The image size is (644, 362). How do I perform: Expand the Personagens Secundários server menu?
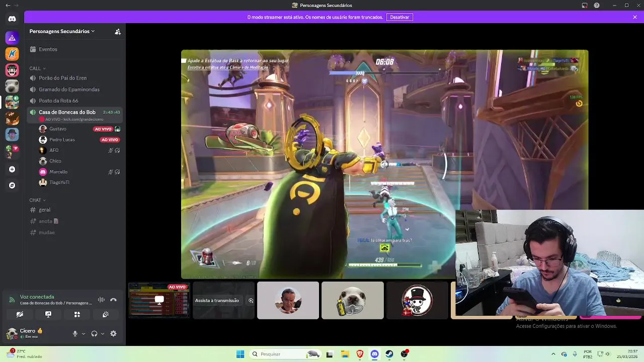pos(62,31)
